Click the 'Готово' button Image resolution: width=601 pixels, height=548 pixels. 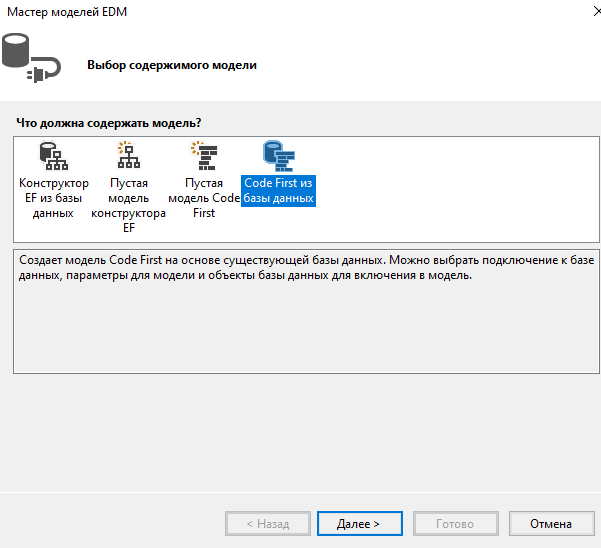coord(455,523)
